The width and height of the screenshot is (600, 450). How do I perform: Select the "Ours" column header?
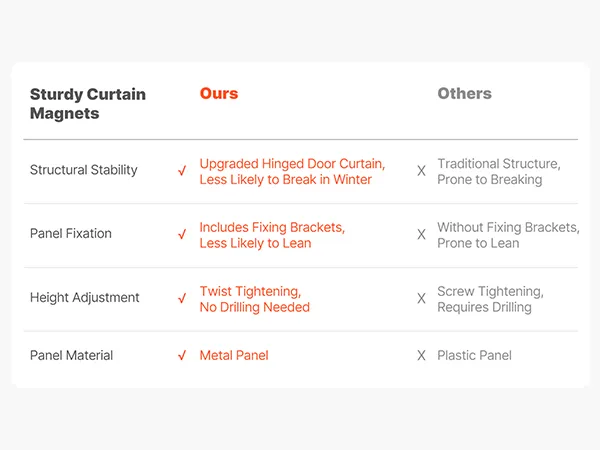click(x=219, y=94)
